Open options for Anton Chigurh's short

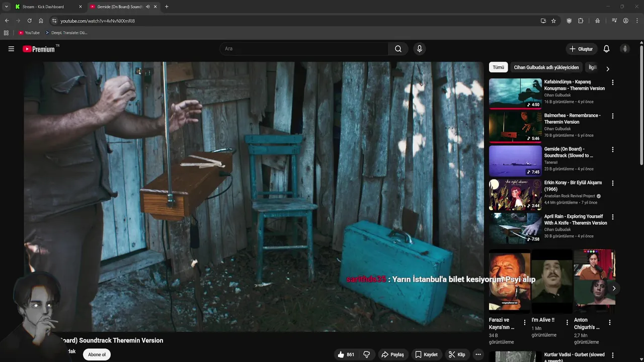pos(610,323)
